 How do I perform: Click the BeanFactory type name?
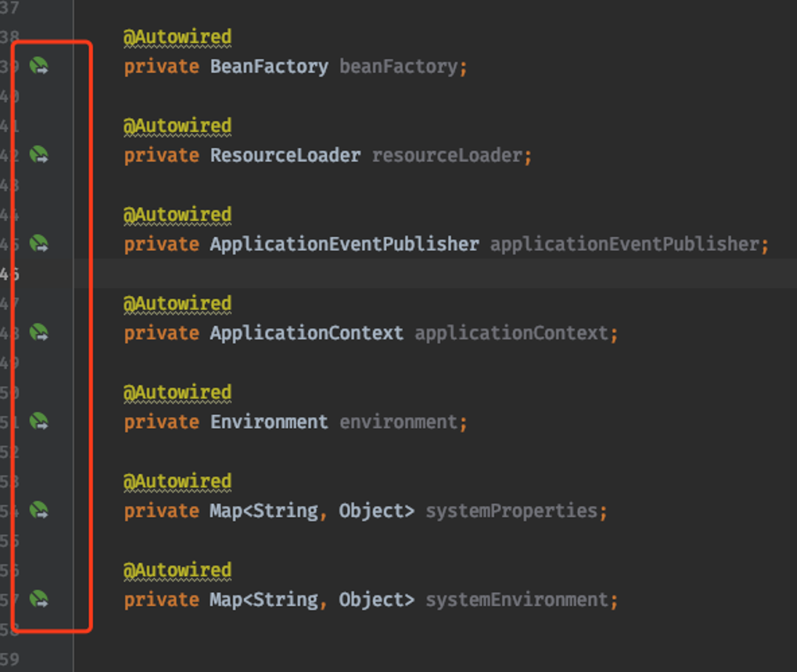pyautogui.click(x=269, y=67)
